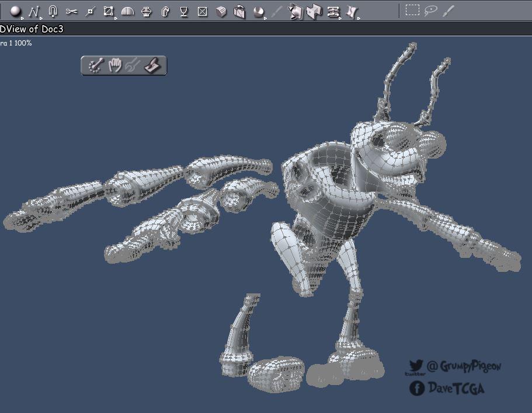
Task: Click the box with curved arrow icon
Action: point(239,12)
